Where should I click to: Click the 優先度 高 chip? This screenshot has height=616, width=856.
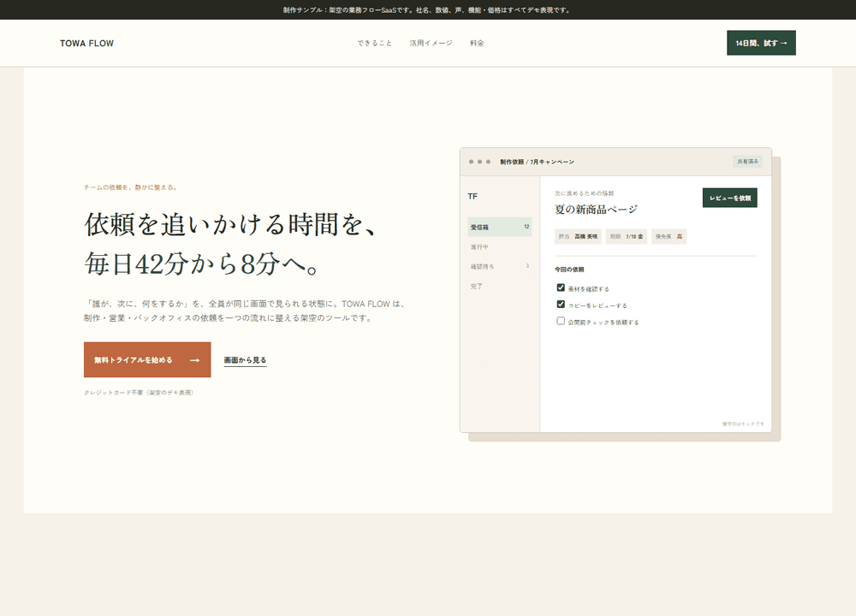click(x=669, y=236)
